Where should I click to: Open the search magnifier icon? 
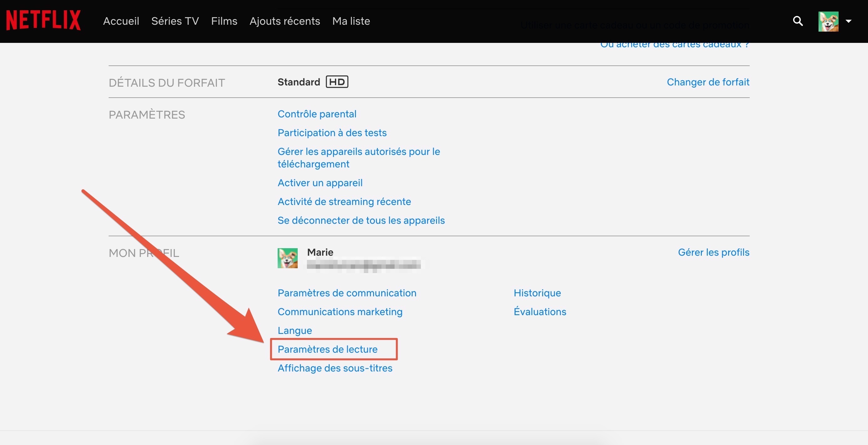(x=798, y=21)
